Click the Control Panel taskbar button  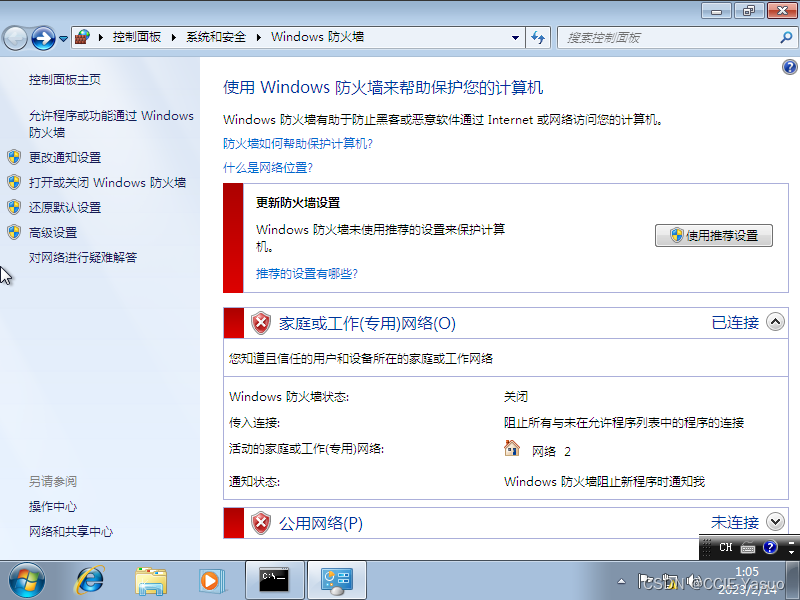click(x=337, y=580)
